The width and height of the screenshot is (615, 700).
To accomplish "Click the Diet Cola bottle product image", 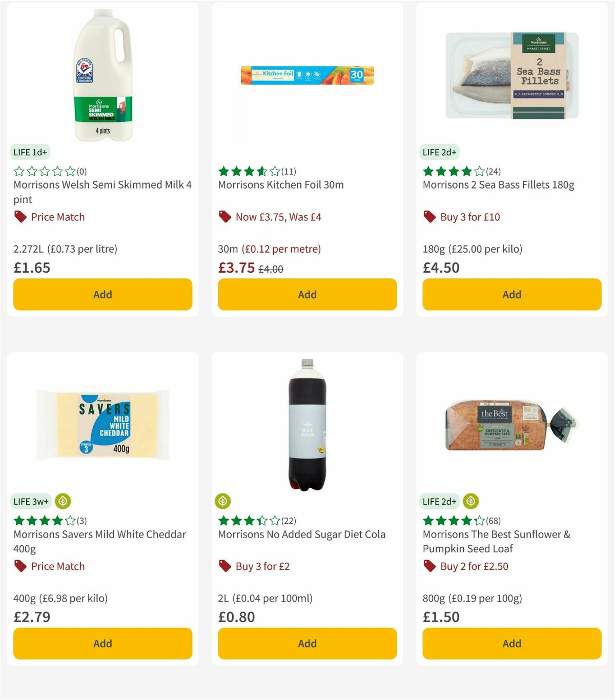I will click(307, 425).
